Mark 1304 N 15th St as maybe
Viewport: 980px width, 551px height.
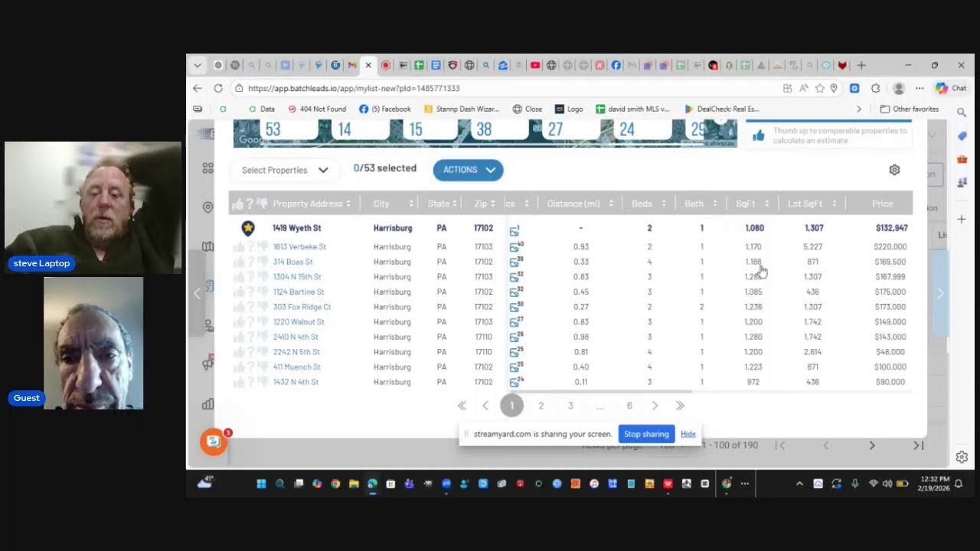pos(250,277)
